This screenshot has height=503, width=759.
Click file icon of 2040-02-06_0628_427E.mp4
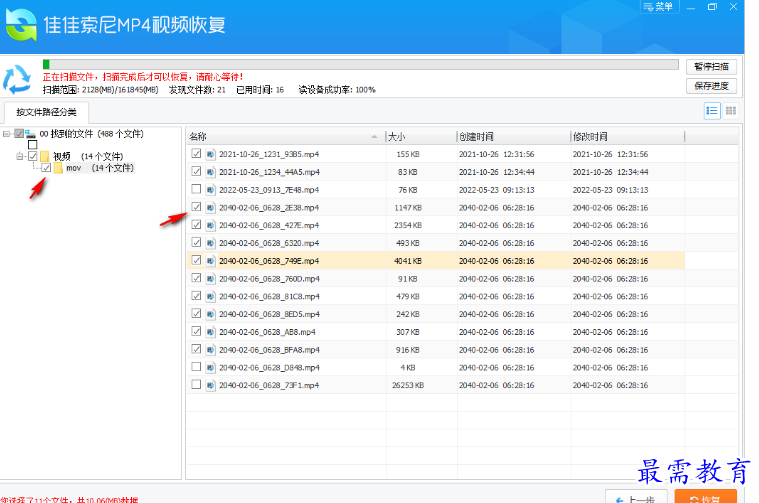pos(210,225)
